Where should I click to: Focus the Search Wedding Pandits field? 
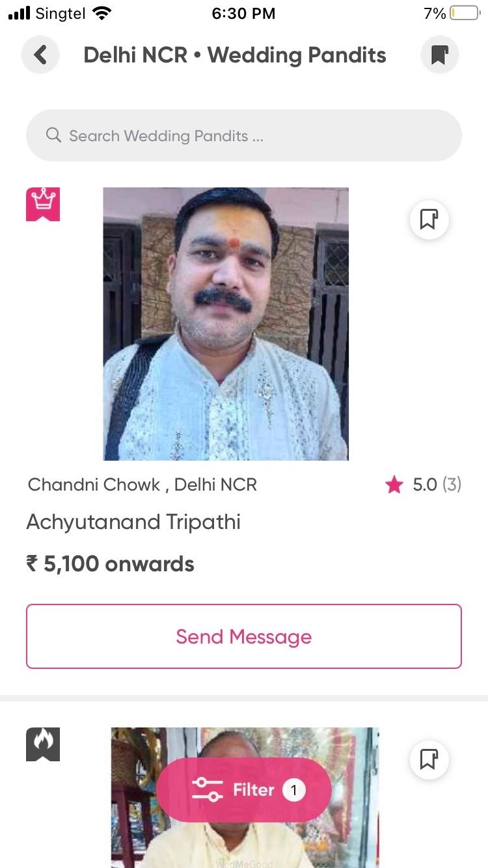(x=244, y=135)
